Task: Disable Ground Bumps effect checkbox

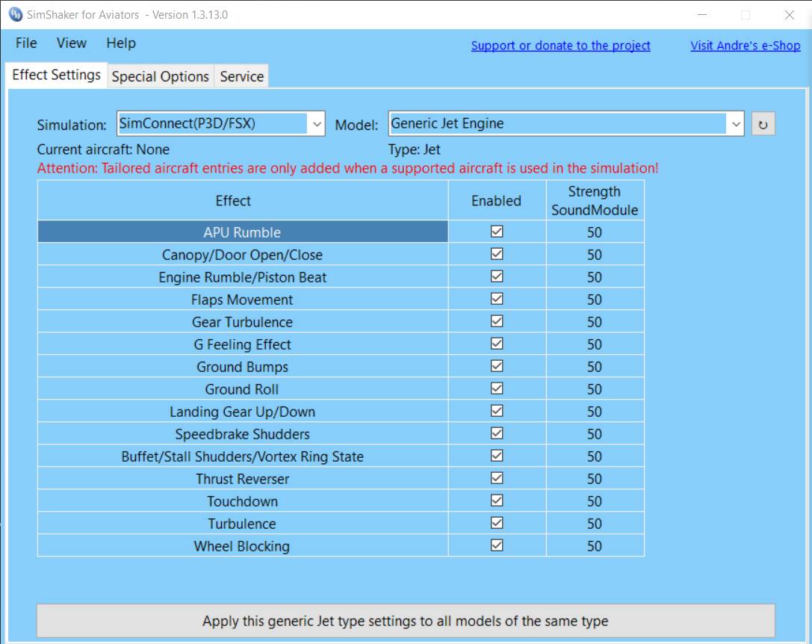Action: (497, 366)
